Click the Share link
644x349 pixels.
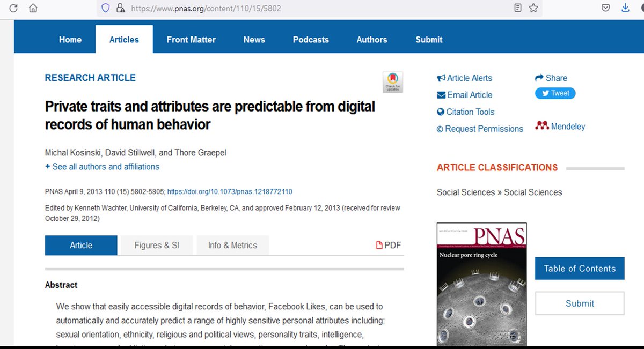(x=551, y=78)
